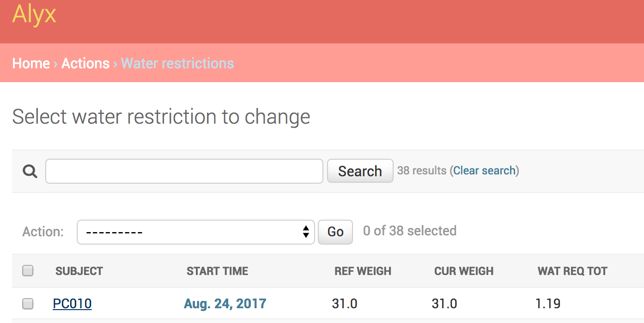Open the PC010 water restriction record

click(72, 304)
